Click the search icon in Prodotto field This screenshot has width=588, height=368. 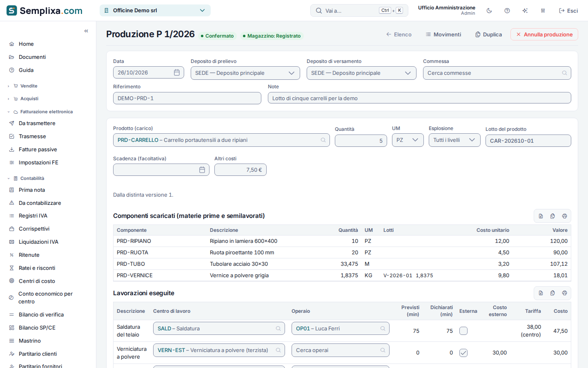click(x=323, y=140)
